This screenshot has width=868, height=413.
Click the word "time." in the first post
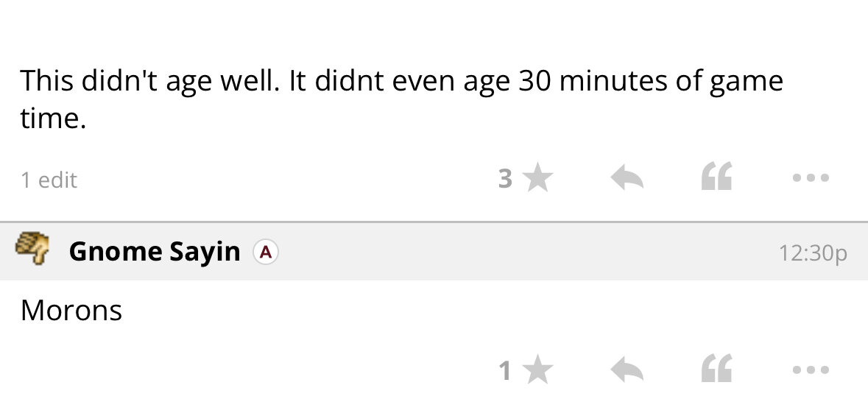tap(53, 119)
